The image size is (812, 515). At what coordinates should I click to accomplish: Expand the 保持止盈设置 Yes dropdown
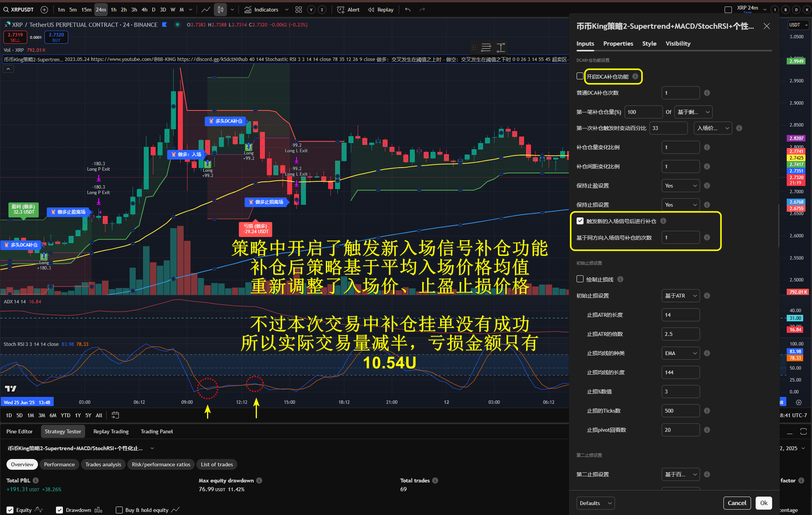[681, 186]
